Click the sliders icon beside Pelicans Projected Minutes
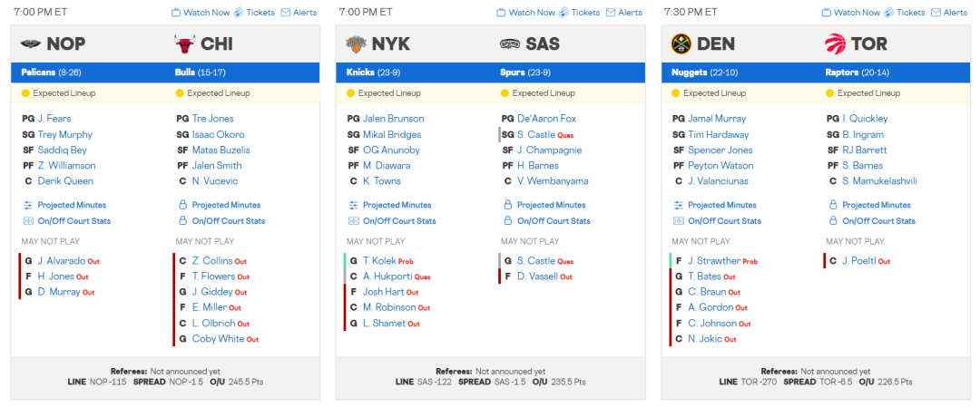The height and width of the screenshot is (407, 980). pyautogui.click(x=27, y=205)
